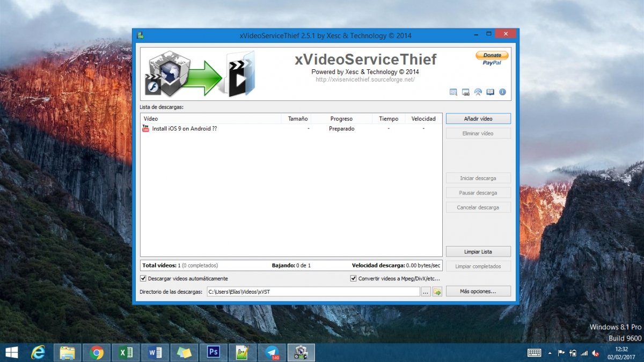This screenshot has width=644, height=362.
Task: Click the 'Total vídeos: 1 (0 completados)' status
Action: point(180,265)
